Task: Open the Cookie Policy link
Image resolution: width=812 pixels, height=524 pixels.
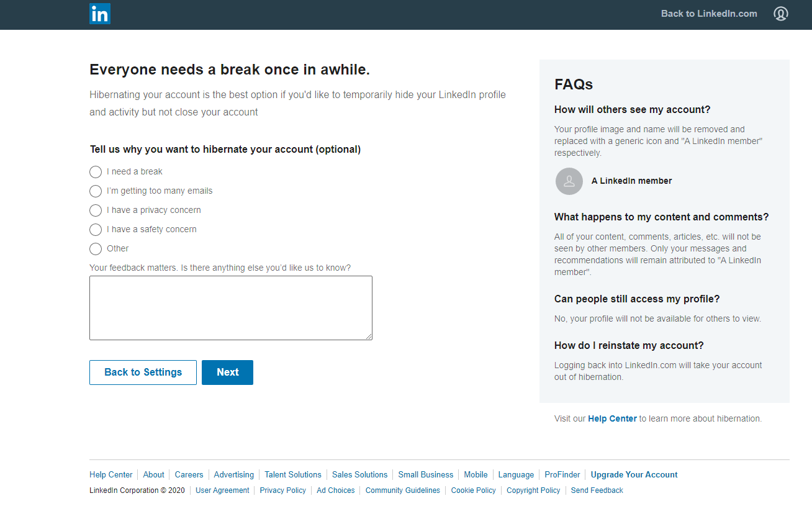Action: [474, 490]
